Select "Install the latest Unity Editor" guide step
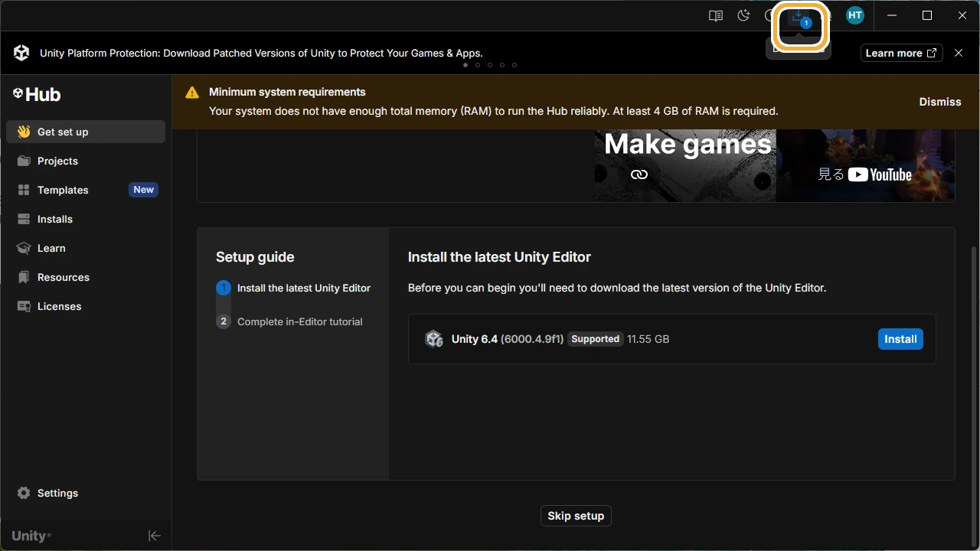 click(x=304, y=288)
